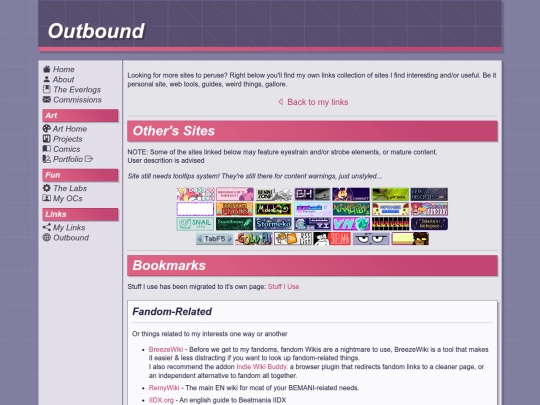Click the SNAIL site badge

(195, 224)
